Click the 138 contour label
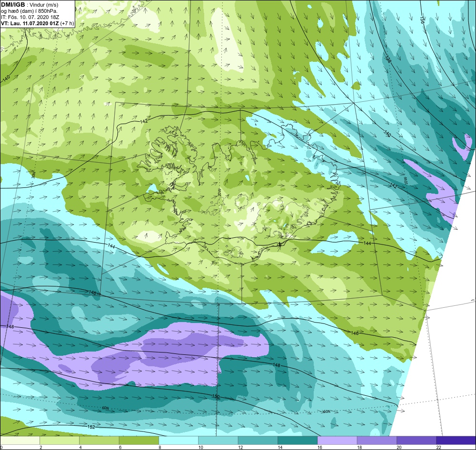This screenshot has width=476, height=450. click(x=388, y=59)
